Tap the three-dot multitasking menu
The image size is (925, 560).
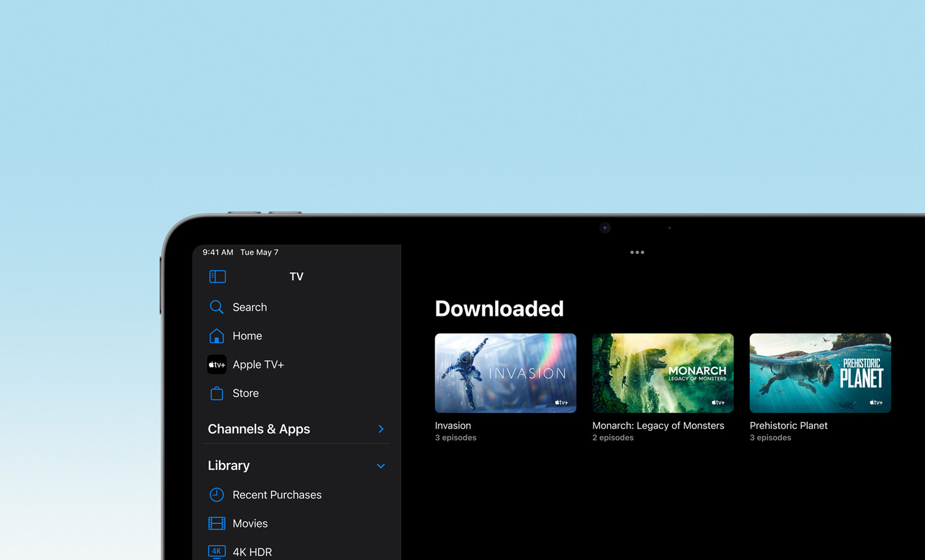point(637,253)
